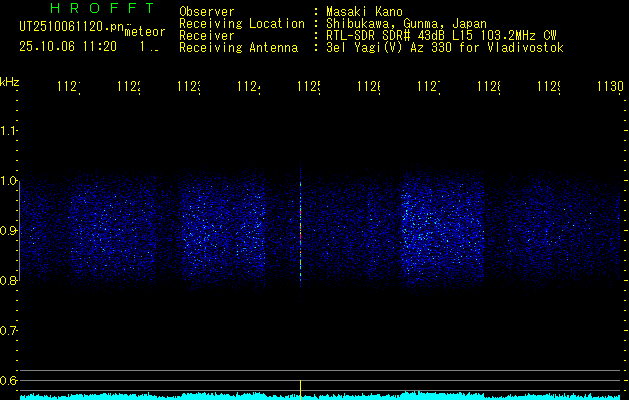Click the Receiving Antenna label
This screenshot has width=629, height=400.
point(239,48)
